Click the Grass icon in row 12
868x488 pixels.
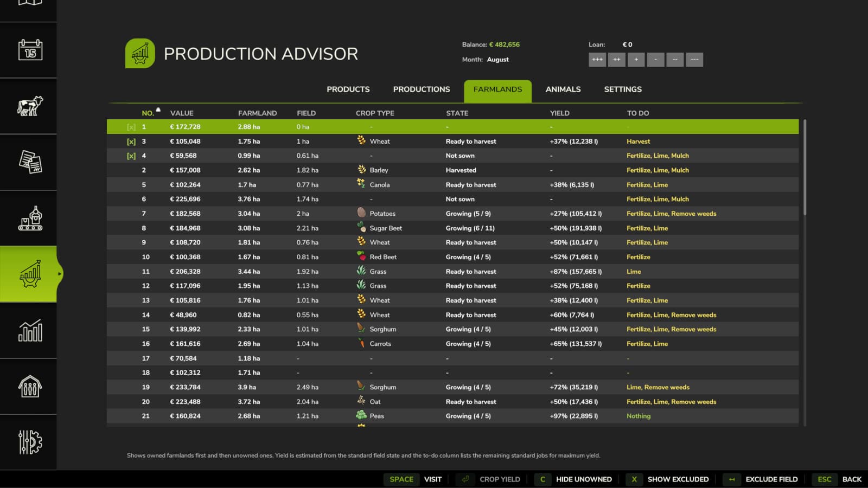(x=361, y=285)
